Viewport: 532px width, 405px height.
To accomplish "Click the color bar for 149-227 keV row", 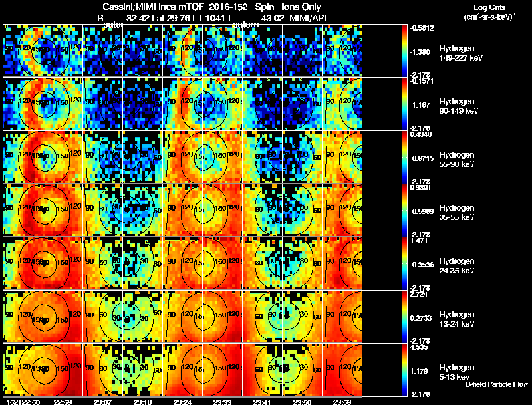I will 404,51.
